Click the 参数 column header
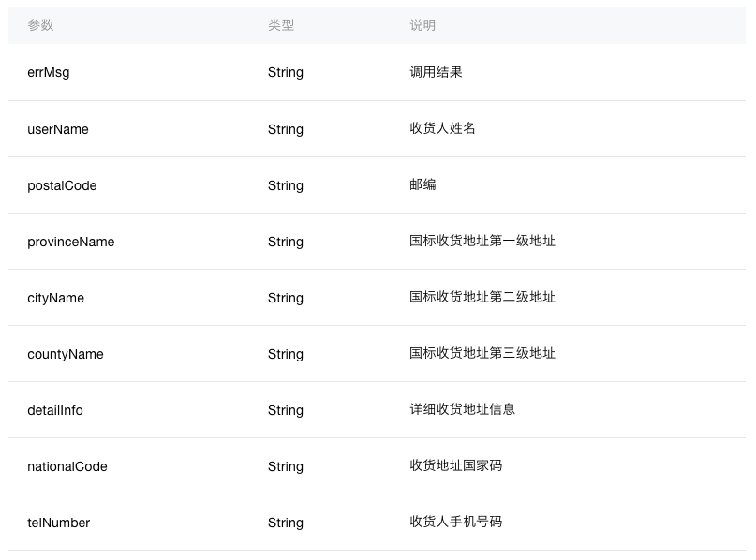 [x=41, y=25]
